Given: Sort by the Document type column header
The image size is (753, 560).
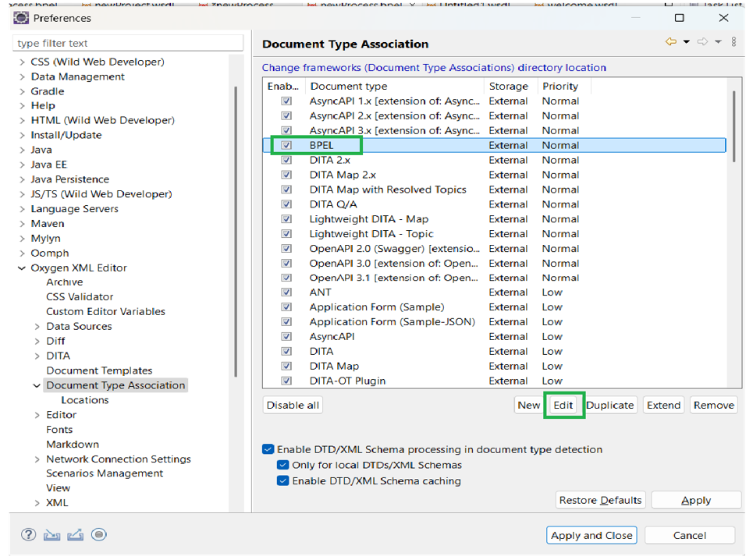Looking at the screenshot, I should 396,86.
